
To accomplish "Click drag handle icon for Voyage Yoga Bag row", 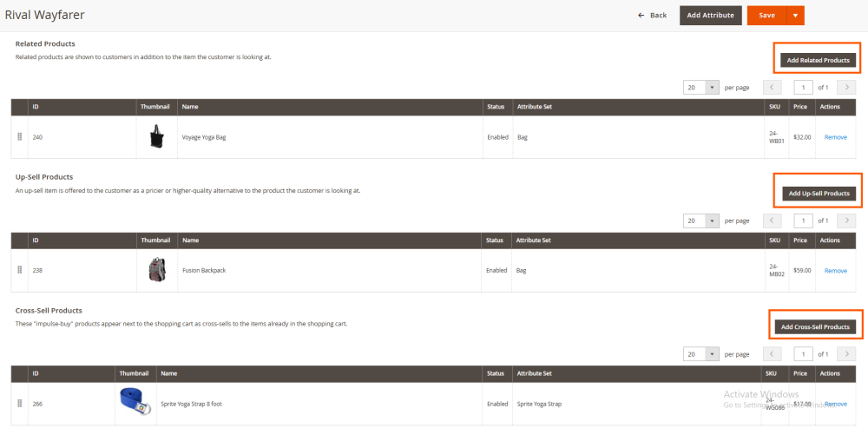I will (x=20, y=137).
